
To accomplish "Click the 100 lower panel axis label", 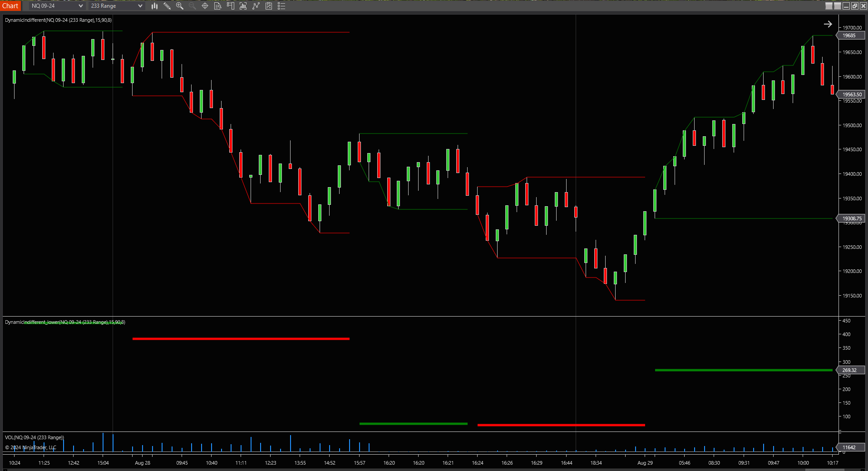I will click(847, 416).
